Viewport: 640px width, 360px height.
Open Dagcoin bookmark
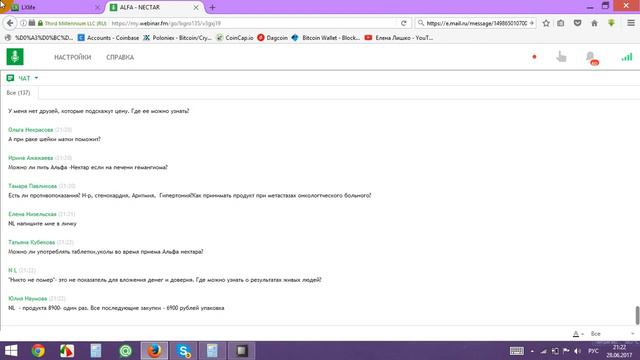(273, 38)
